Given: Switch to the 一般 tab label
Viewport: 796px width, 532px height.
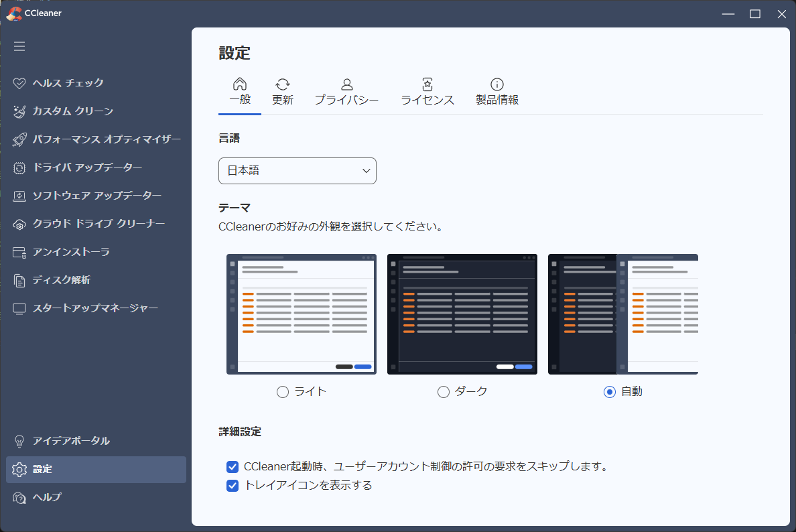Looking at the screenshot, I should 240,99.
